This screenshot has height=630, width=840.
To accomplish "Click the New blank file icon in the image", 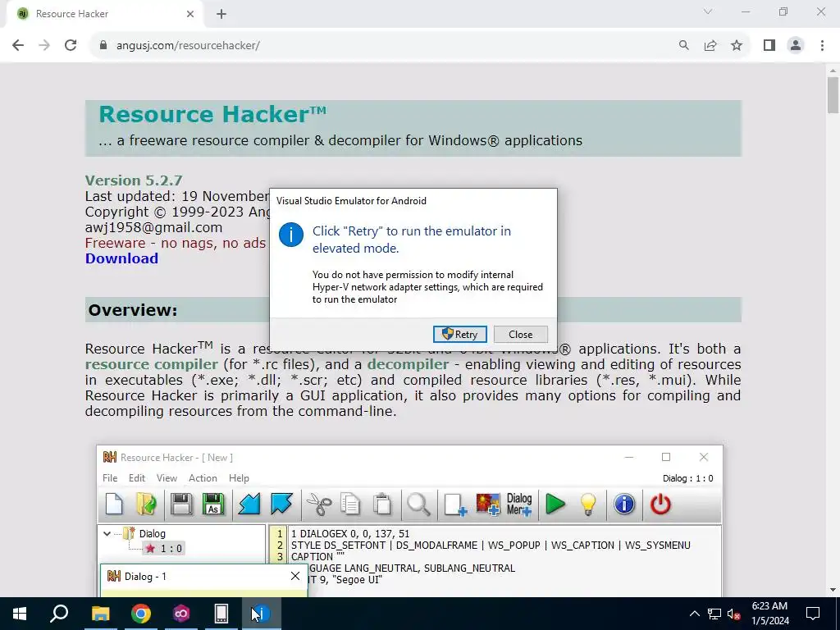I will coord(114,504).
